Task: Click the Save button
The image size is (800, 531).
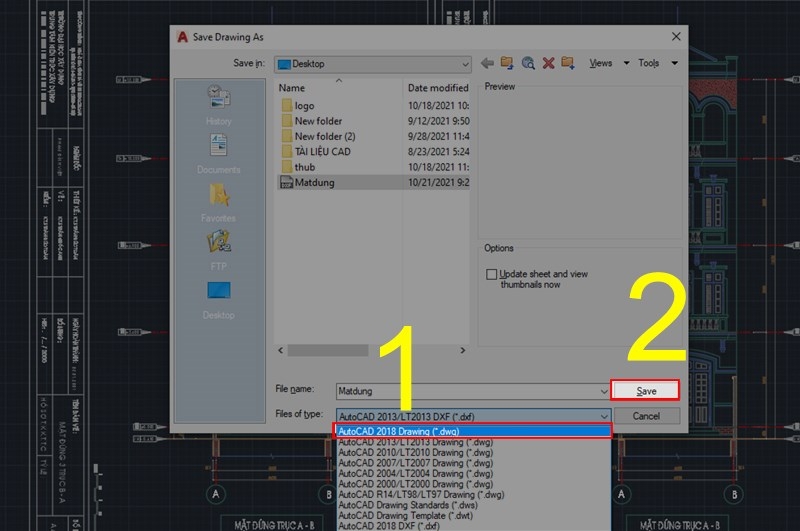Action: (646, 391)
